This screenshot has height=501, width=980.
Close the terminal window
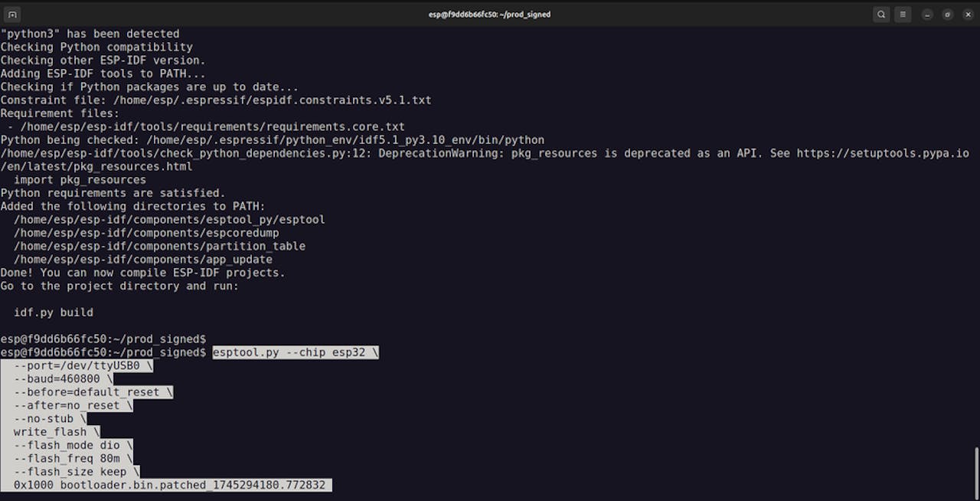tap(968, 14)
